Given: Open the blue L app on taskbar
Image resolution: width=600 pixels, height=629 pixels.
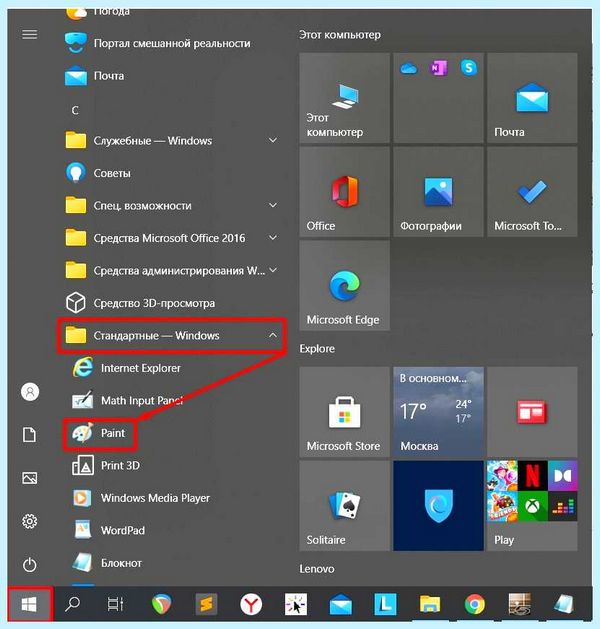Looking at the screenshot, I should click(x=385, y=604).
